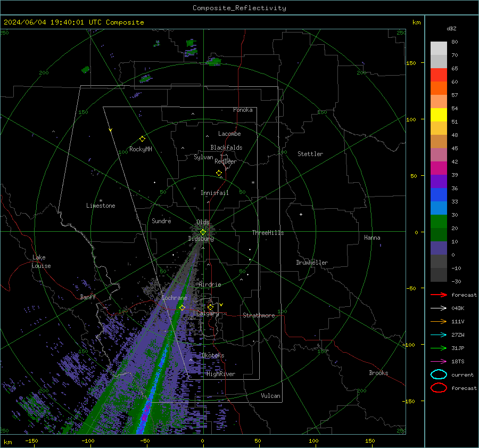The image size is (479, 448).
Task: Click the Innisfail city label
Action: pyautogui.click(x=214, y=193)
